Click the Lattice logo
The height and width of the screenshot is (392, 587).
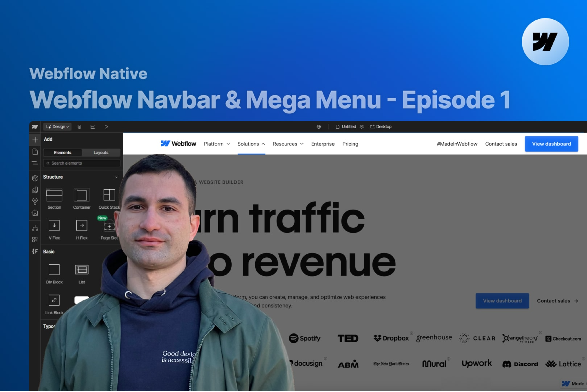point(563,364)
